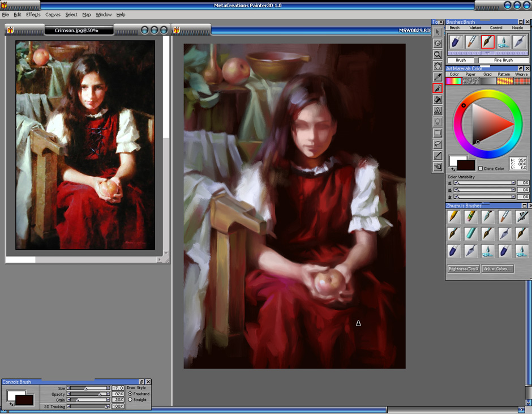This screenshot has height=414, width=532.
Task: Open the Brush category dropdown
Action: (x=461, y=60)
